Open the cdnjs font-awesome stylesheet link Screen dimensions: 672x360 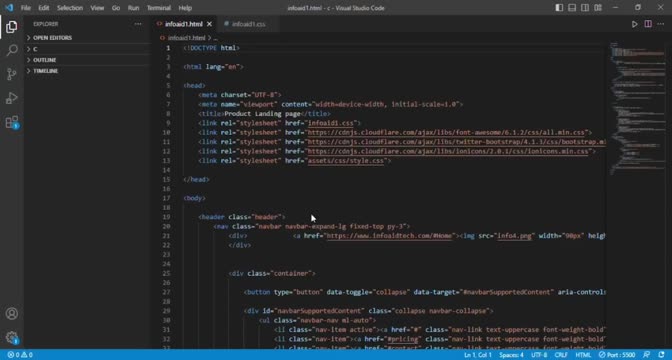point(446,132)
